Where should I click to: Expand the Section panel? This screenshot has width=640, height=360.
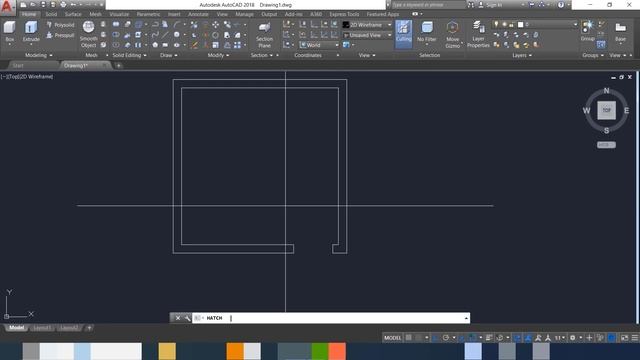(x=262, y=55)
